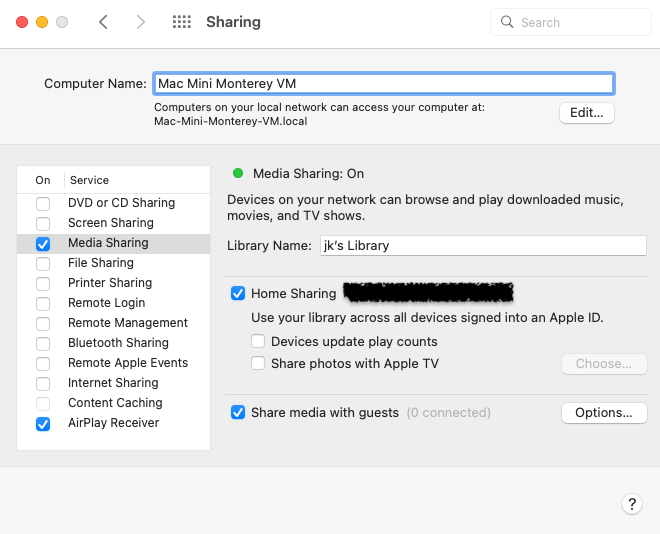Uncheck the AirPlay Receiver checkbox

(43, 424)
